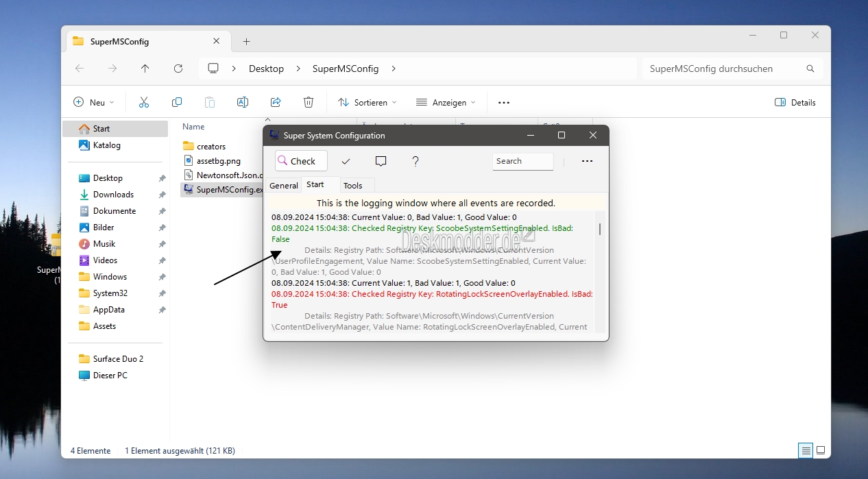Open the three-dot menu in Super System Configuration
868x479 pixels.
pyautogui.click(x=587, y=161)
